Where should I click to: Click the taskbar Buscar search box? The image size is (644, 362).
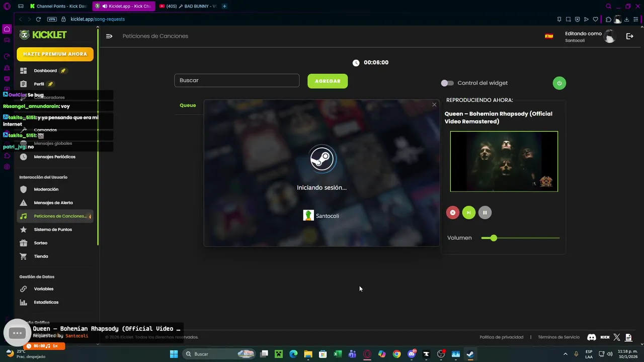219,354
